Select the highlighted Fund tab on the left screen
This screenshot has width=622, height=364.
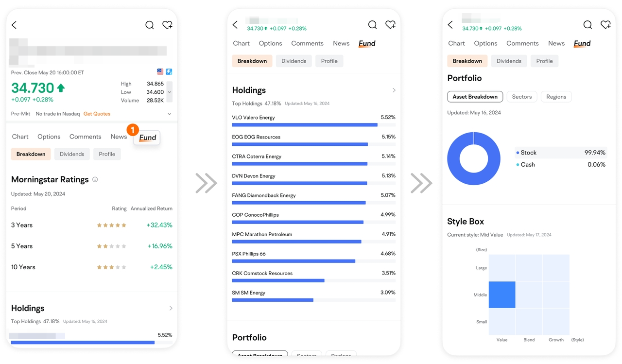(147, 138)
